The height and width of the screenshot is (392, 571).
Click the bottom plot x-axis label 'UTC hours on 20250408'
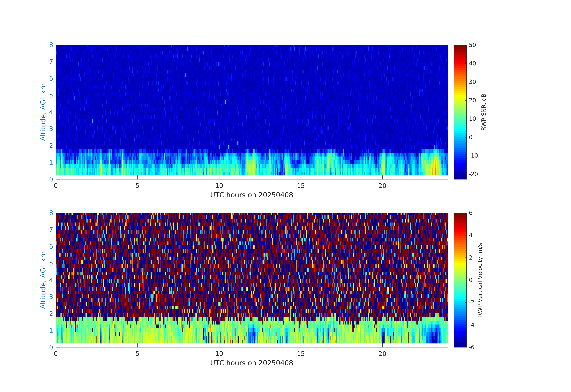point(252,363)
